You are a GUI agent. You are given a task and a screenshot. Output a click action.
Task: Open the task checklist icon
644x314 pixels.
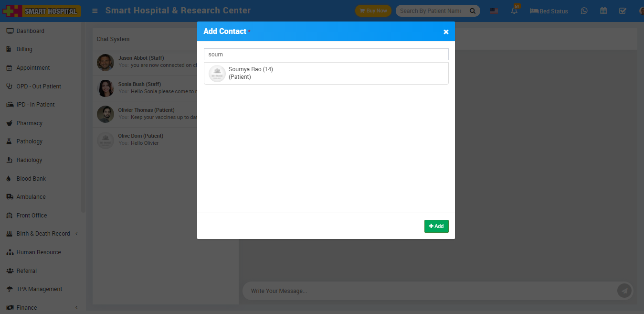[623, 11]
